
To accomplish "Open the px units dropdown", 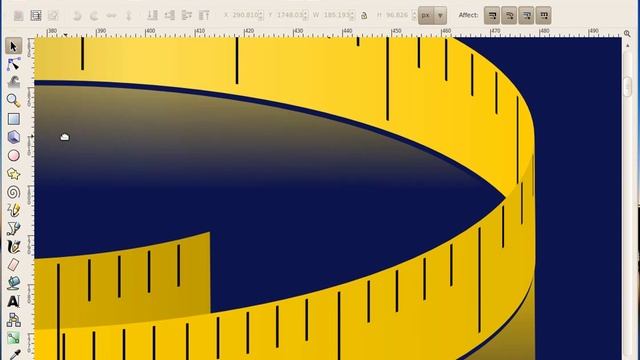I will click(432, 16).
